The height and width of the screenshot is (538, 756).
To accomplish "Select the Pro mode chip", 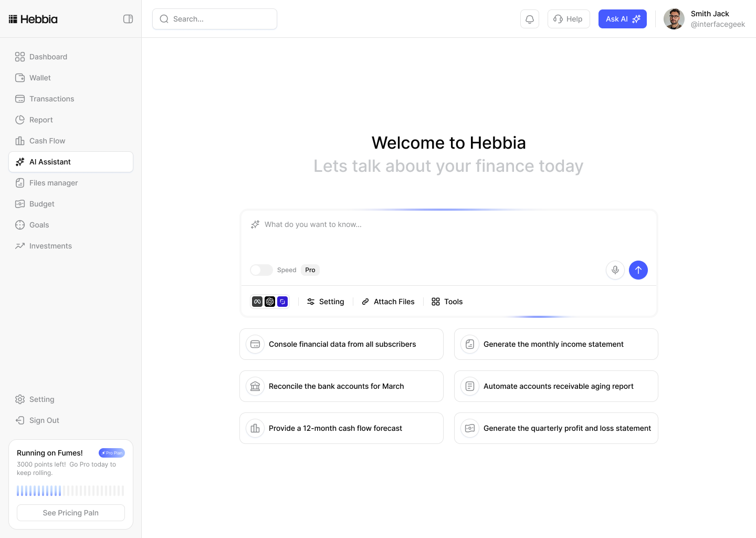I will click(310, 270).
